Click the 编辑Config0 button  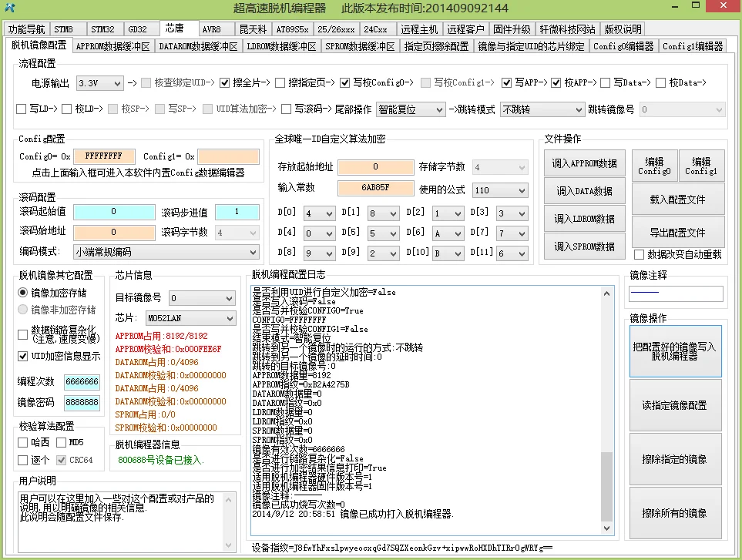pyautogui.click(x=654, y=166)
